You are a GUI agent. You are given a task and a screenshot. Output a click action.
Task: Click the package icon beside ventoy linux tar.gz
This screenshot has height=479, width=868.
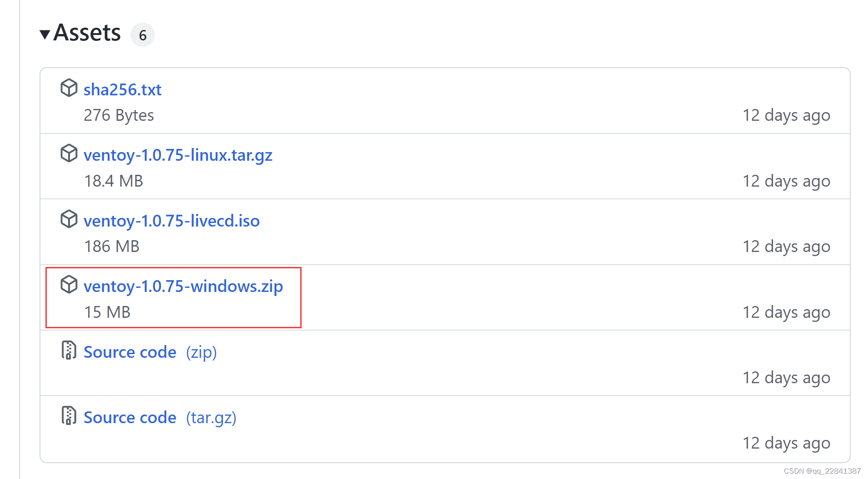[x=69, y=153]
